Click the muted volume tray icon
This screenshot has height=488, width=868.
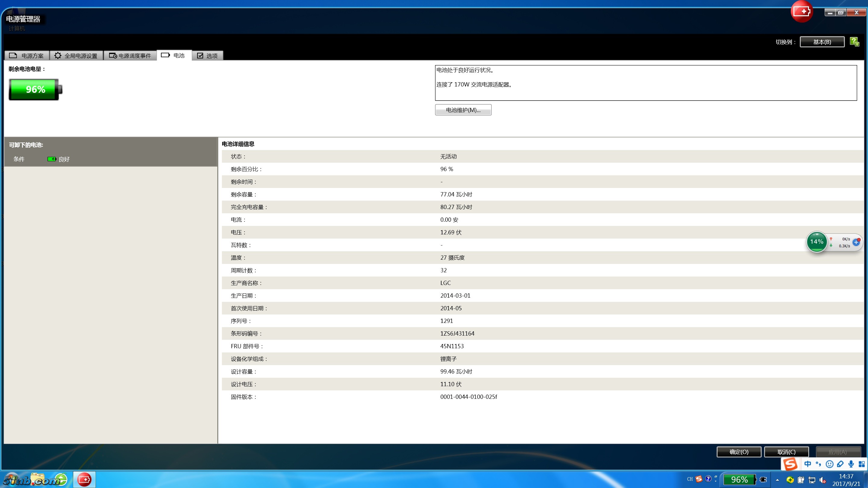822,480
